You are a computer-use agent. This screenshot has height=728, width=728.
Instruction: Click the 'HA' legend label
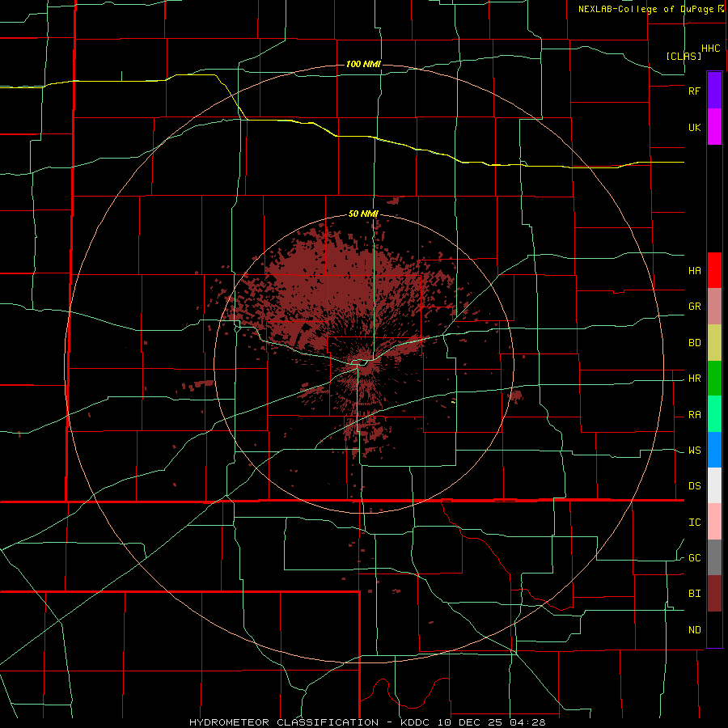tap(694, 271)
